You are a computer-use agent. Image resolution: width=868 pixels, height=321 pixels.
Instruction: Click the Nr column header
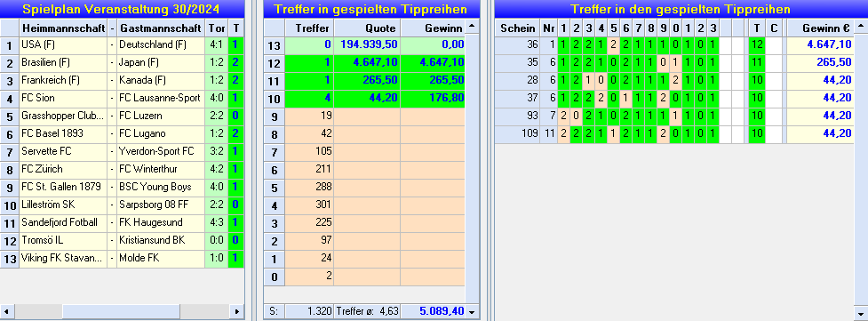coord(548,28)
